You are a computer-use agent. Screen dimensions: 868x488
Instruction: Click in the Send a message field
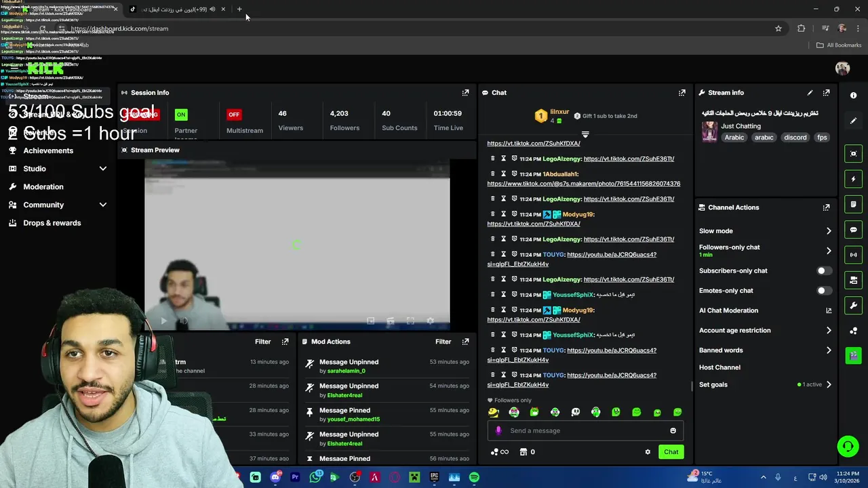[x=585, y=430]
